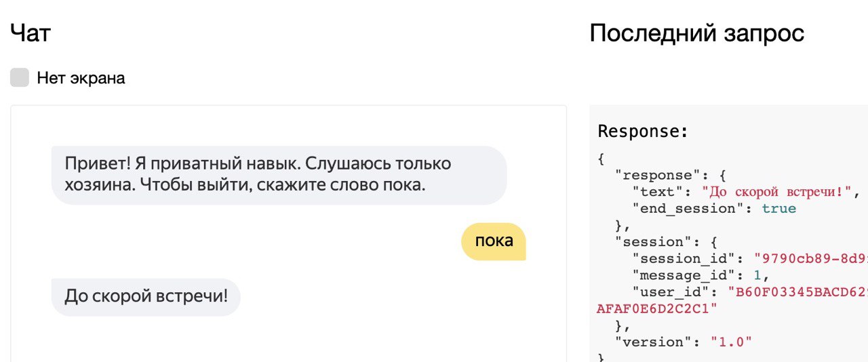The height and width of the screenshot is (362, 868).
Task: Click the "Нет экрана" checkbox label
Action: pyautogui.click(x=81, y=78)
